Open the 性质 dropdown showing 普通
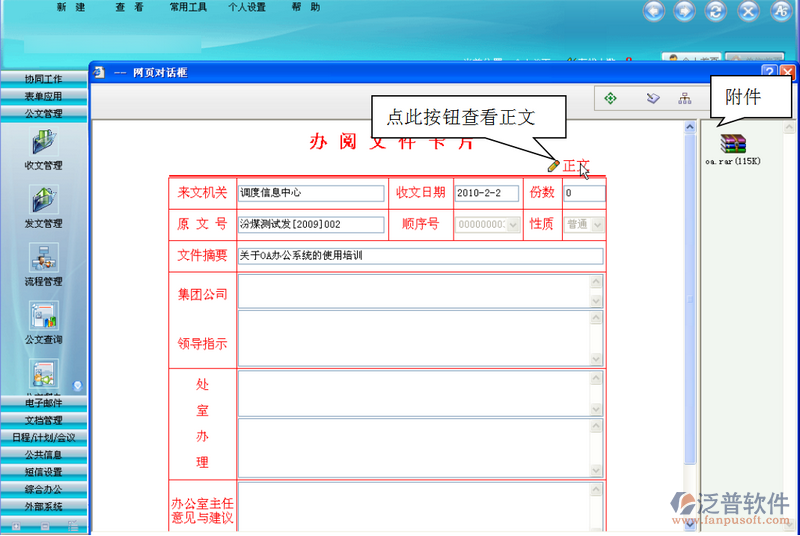 (x=598, y=225)
